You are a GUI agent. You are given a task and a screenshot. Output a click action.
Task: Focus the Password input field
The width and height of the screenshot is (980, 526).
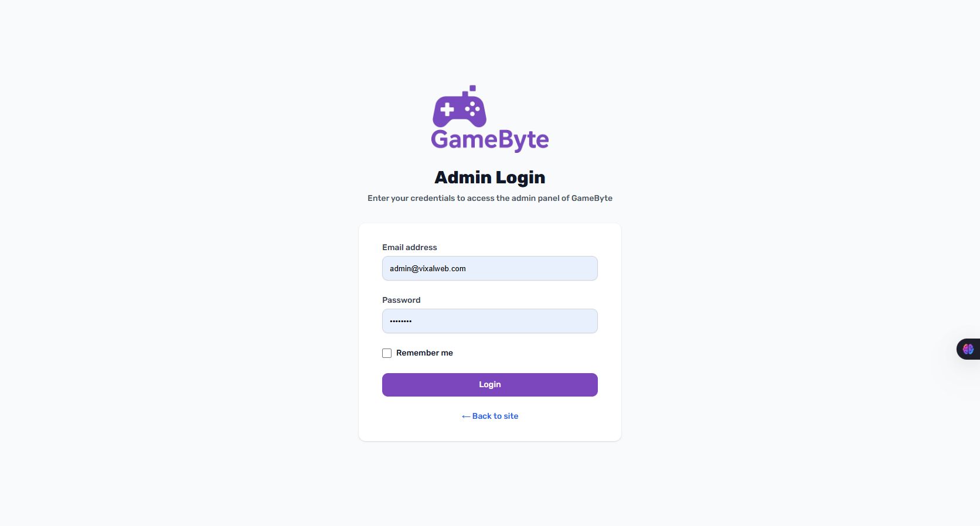490,321
